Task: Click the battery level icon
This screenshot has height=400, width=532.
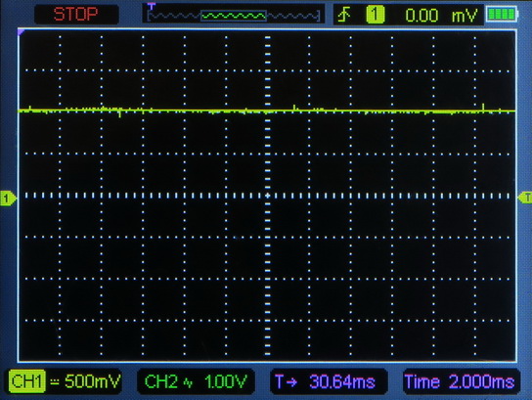Action: click(x=502, y=15)
